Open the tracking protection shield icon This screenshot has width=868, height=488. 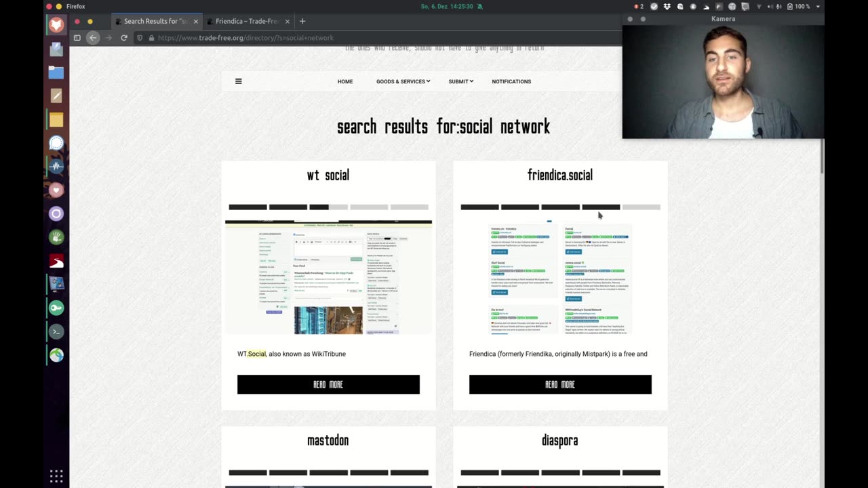point(140,38)
